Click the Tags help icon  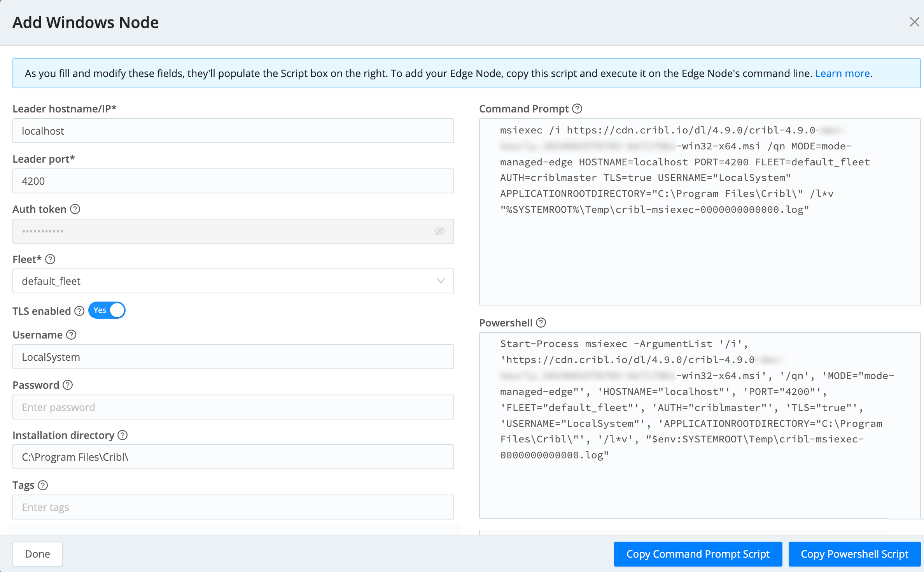pos(43,486)
